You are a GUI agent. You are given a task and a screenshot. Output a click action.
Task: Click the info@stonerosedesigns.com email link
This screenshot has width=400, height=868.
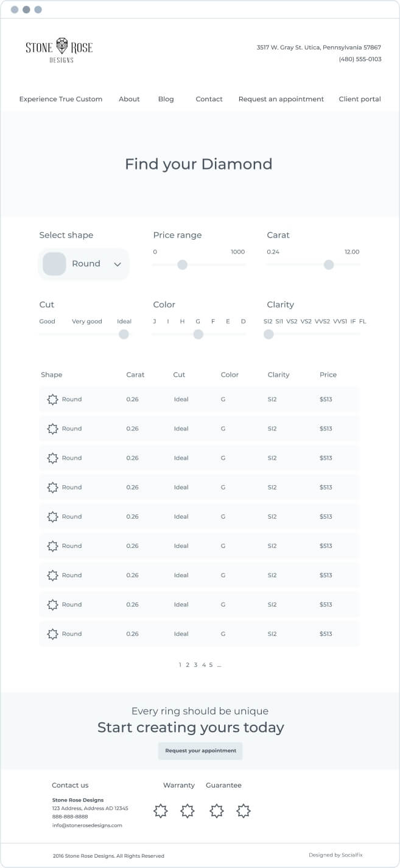coord(87,825)
